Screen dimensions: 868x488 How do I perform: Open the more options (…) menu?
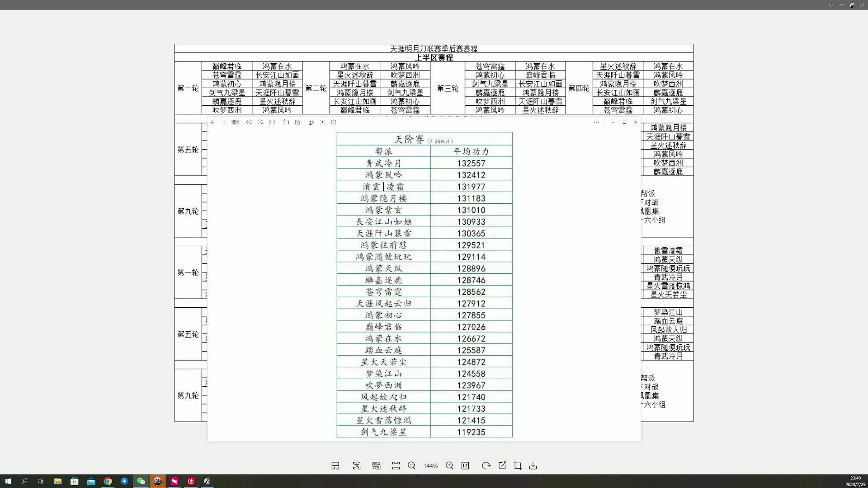point(596,122)
